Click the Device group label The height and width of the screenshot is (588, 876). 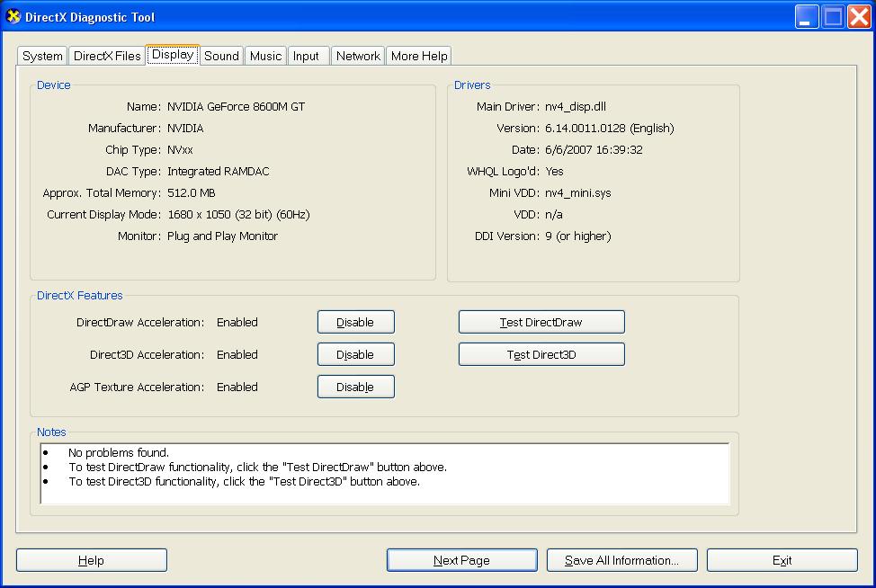pyautogui.click(x=54, y=85)
